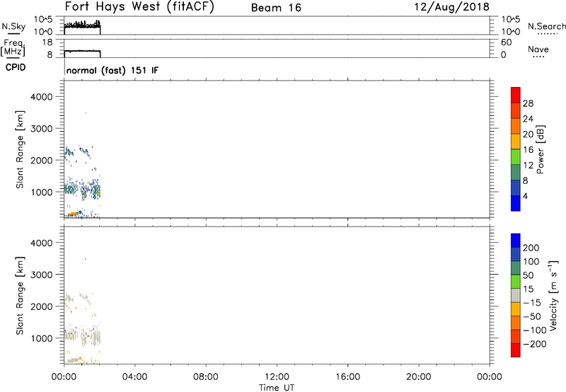Click the "28" power colorbar tick

[528, 103]
